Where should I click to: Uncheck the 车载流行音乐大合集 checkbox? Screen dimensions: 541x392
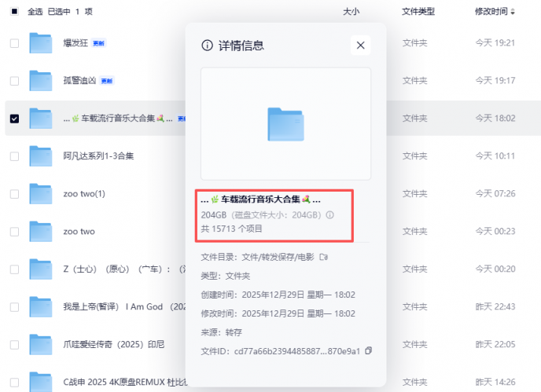pyautogui.click(x=14, y=119)
